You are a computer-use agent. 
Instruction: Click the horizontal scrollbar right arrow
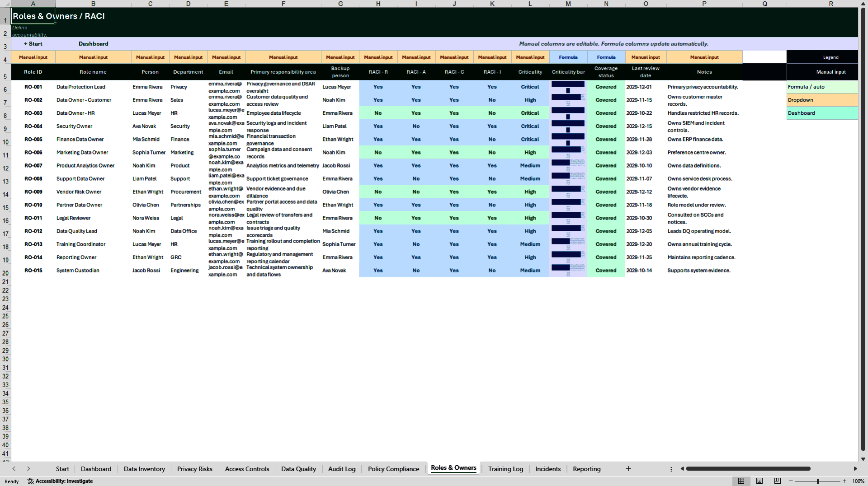855,469
